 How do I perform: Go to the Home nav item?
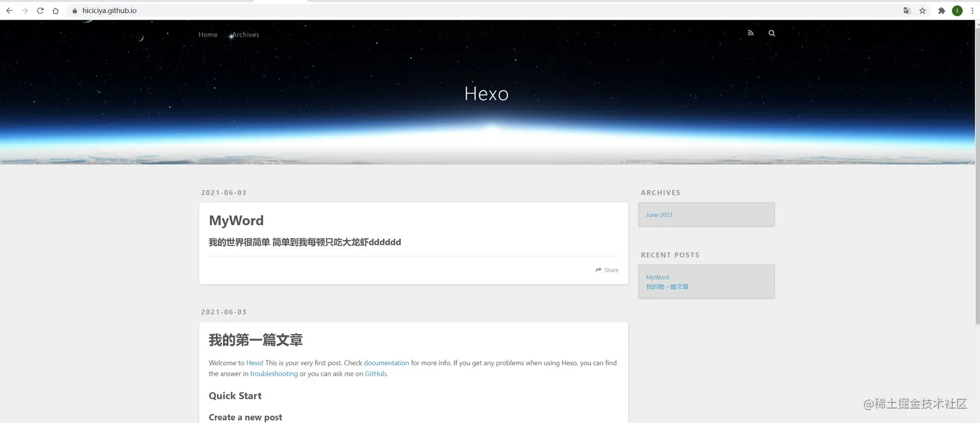[x=208, y=34]
